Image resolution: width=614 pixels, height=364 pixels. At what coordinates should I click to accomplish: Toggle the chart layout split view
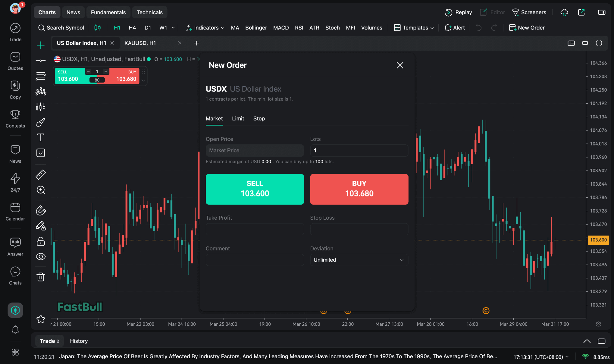(571, 43)
